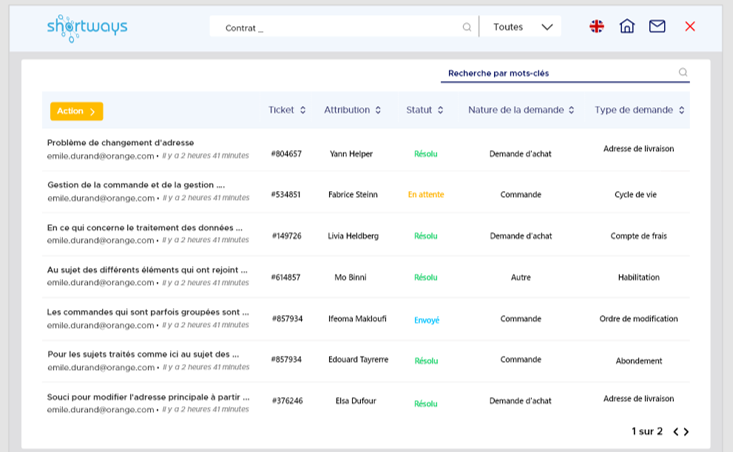This screenshot has height=452, width=733.
Task: Go to previous page arrow
Action: tap(676, 431)
